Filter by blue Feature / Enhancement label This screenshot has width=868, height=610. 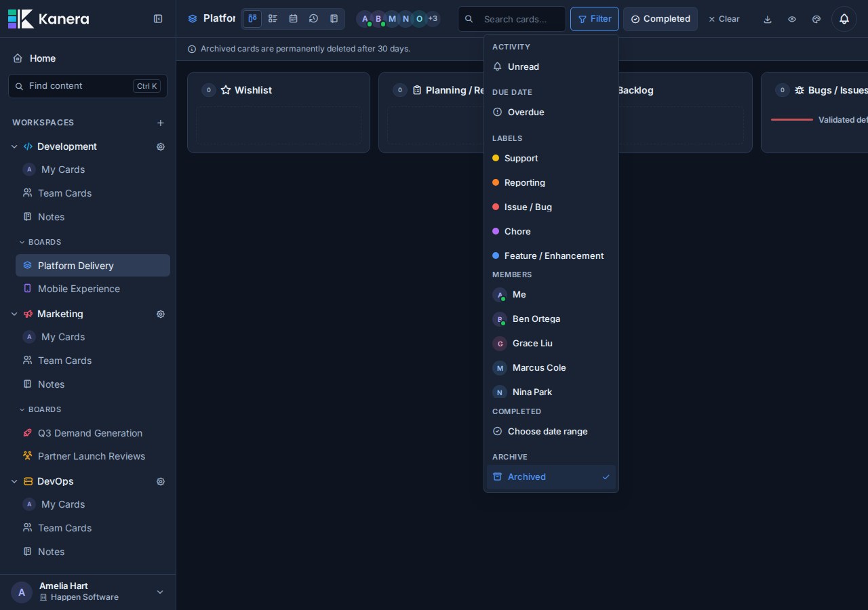[x=551, y=256]
